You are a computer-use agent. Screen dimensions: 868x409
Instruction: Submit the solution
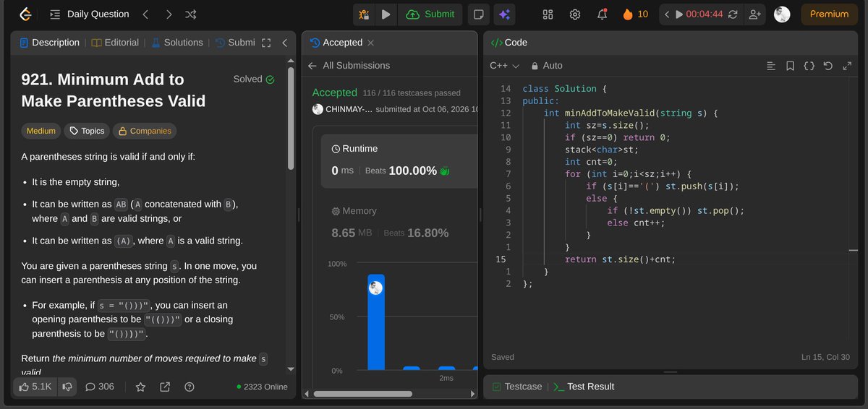[430, 14]
